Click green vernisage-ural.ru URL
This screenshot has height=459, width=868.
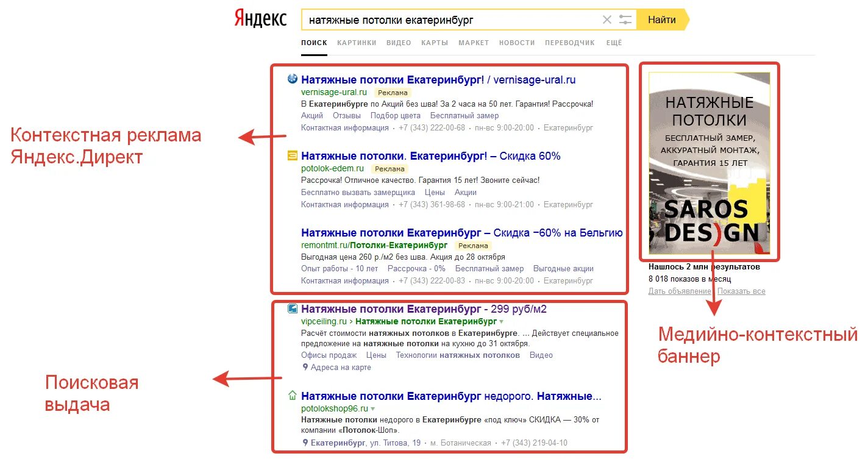pyautogui.click(x=334, y=92)
